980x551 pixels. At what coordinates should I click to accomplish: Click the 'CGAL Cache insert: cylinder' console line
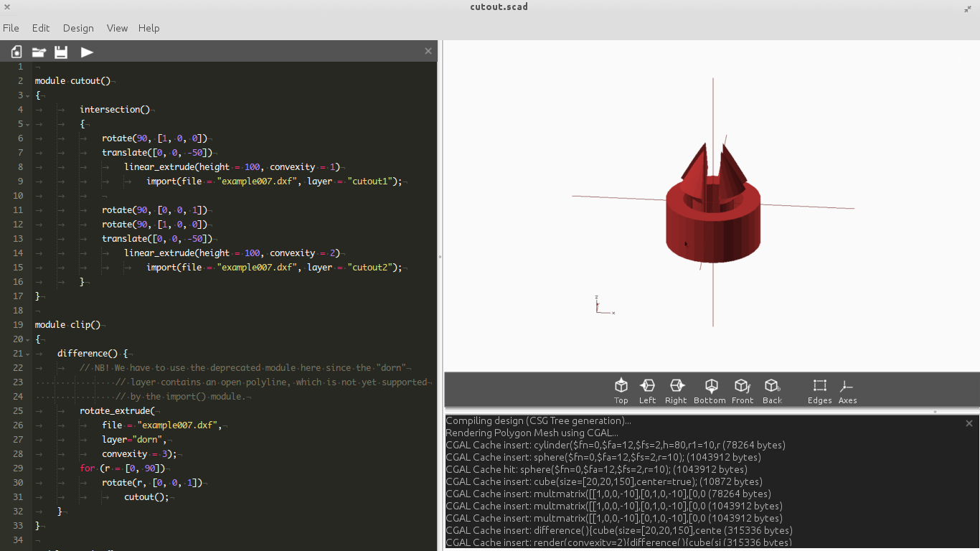click(616, 446)
